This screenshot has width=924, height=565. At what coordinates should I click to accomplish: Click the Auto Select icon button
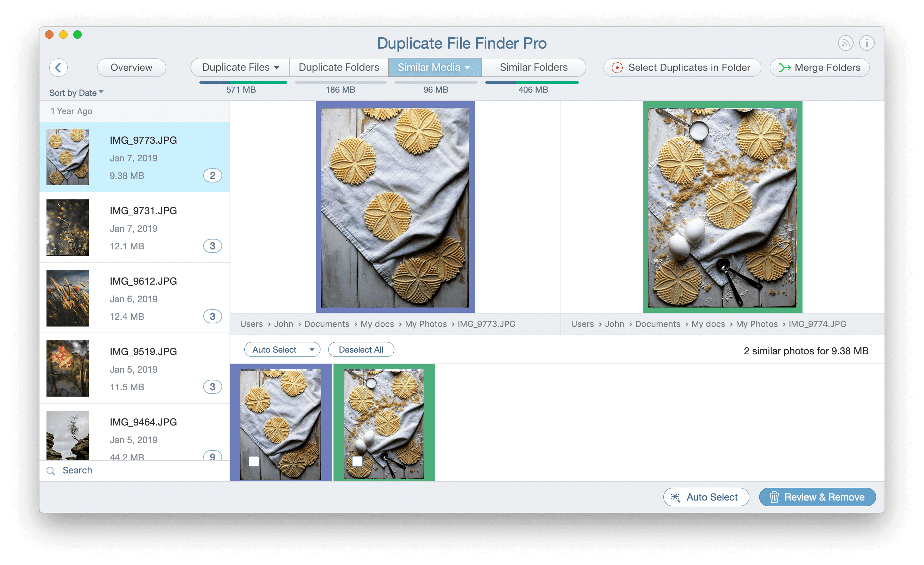click(706, 497)
